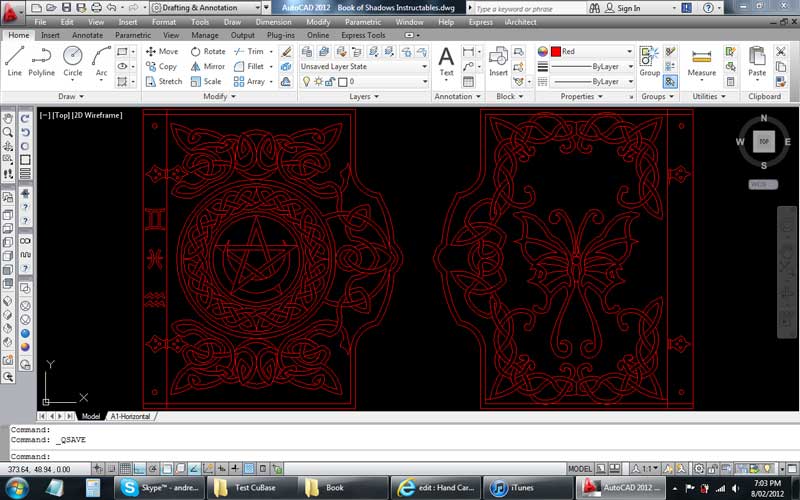Toggle layer lock padlock icon
The width and height of the screenshot is (800, 500).
pyautogui.click(x=330, y=81)
